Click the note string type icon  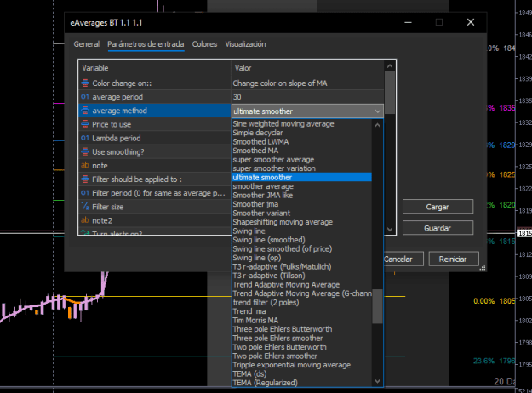click(x=85, y=166)
